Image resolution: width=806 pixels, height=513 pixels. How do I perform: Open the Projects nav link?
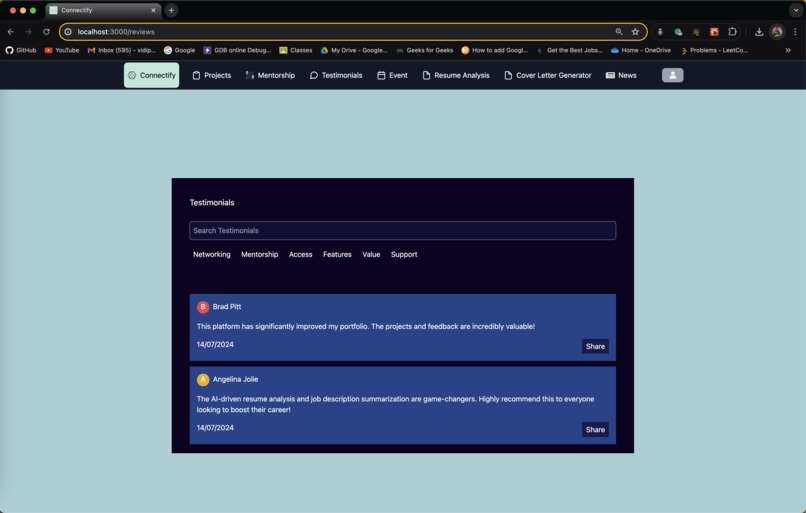pos(212,75)
